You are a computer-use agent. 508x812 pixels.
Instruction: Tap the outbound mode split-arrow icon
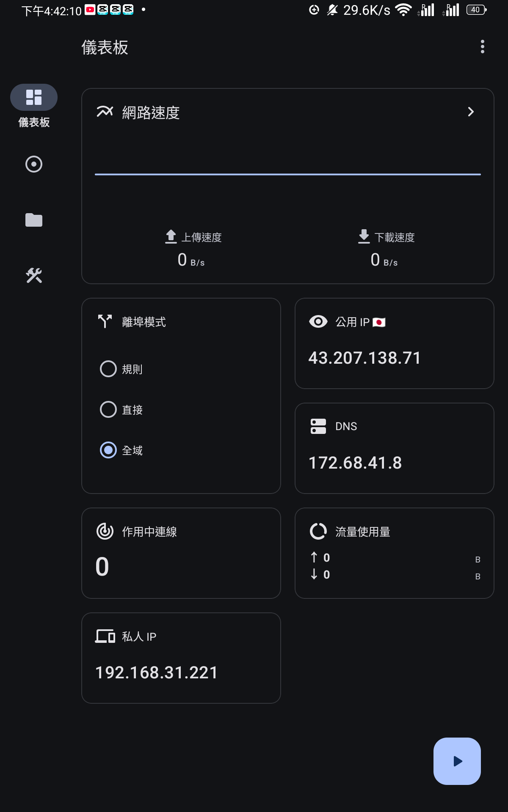[105, 321]
